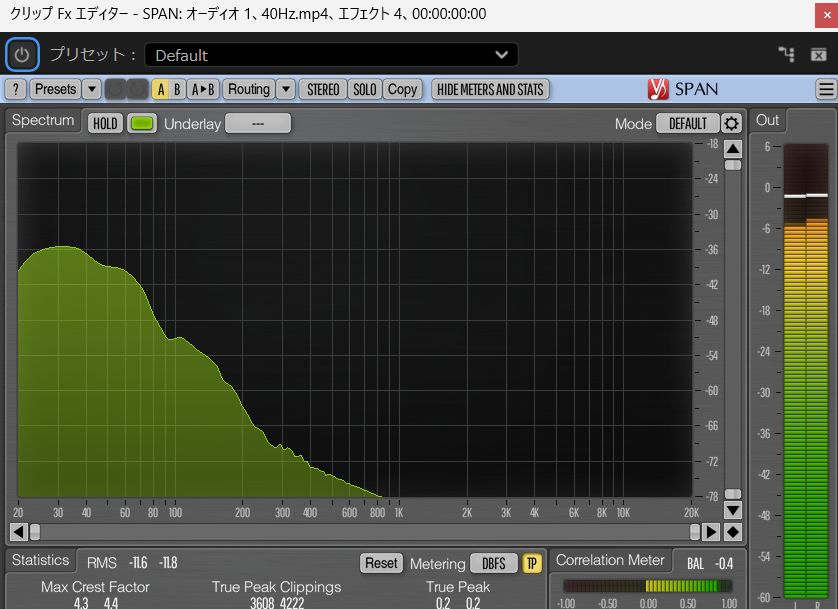The height and width of the screenshot is (609, 838).
Task: Copy state A to B
Action: (x=203, y=89)
